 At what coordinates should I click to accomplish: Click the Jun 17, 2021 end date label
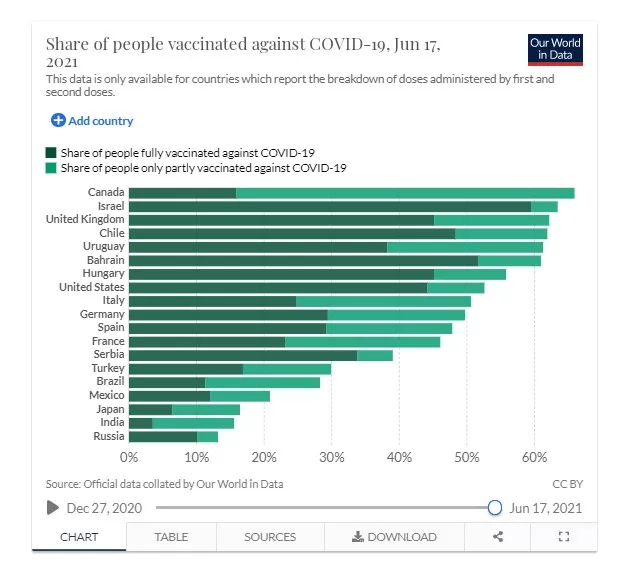tap(546, 508)
